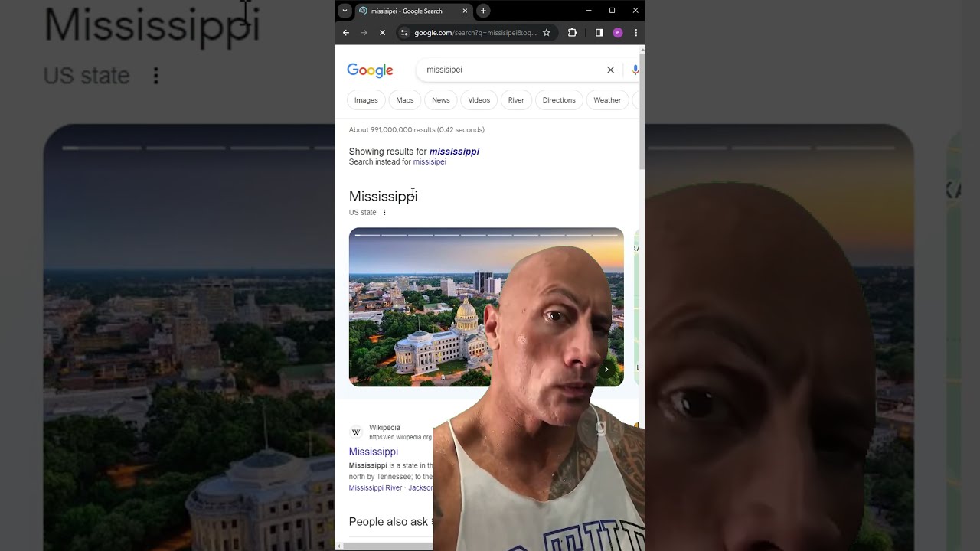The height and width of the screenshot is (551, 980).
Task: Open the corrected 'mississippi' results link
Action: click(x=454, y=152)
